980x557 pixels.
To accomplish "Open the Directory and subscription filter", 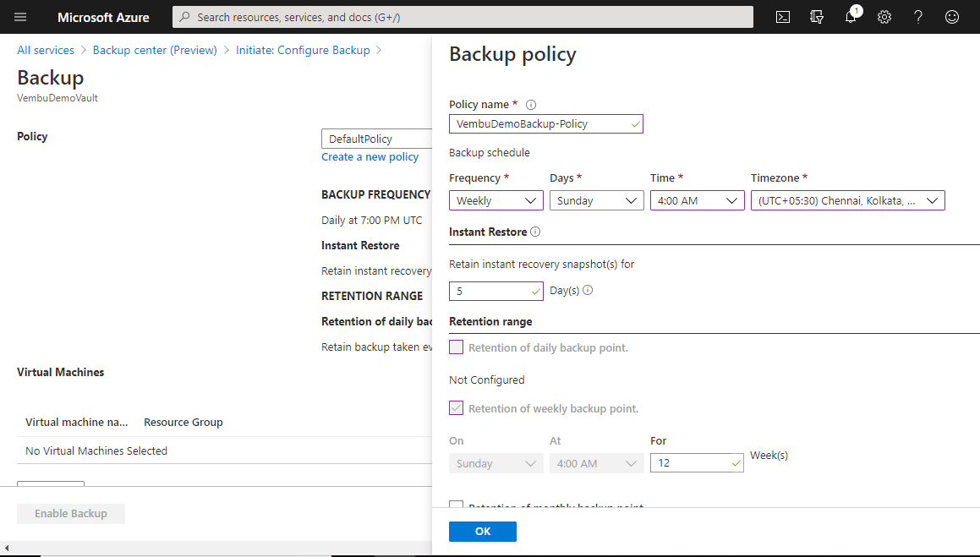I will click(x=816, y=17).
